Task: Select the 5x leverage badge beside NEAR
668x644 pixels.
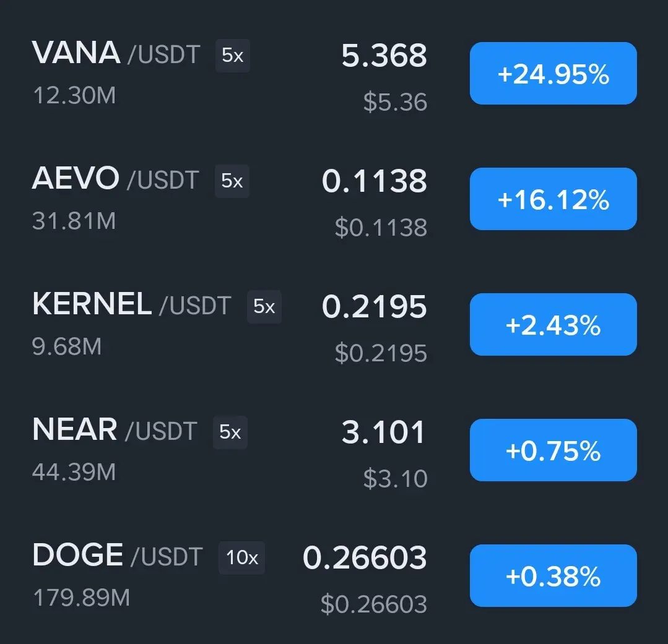Action: 230,432
